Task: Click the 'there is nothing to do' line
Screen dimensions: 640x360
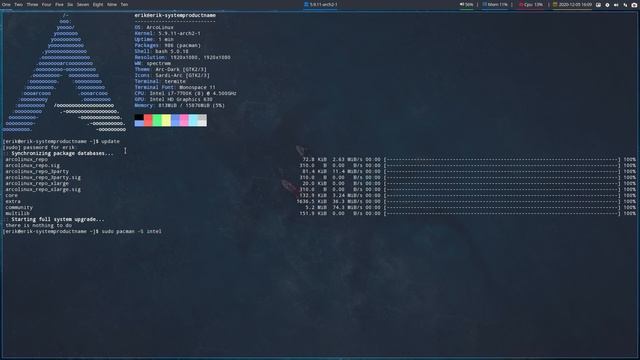Action: point(39,225)
